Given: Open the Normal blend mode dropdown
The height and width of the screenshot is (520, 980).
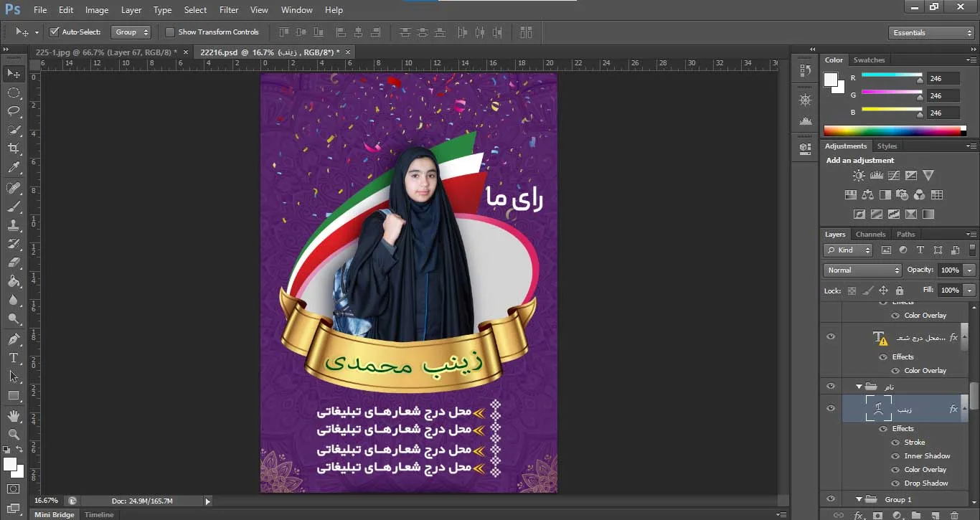Looking at the screenshot, I should [x=862, y=270].
